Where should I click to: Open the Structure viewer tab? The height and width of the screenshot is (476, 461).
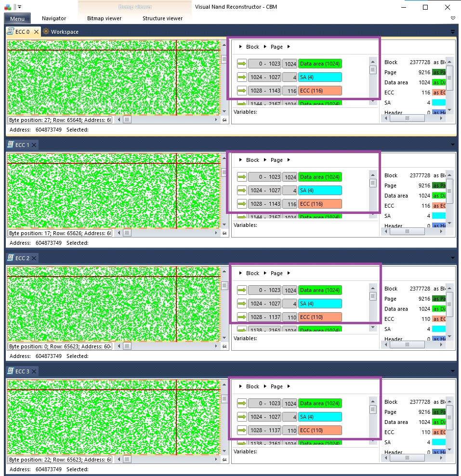point(162,18)
